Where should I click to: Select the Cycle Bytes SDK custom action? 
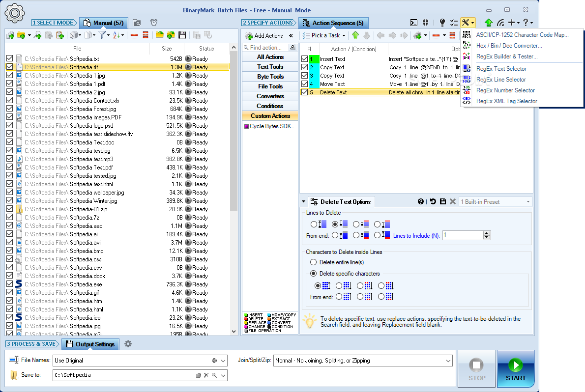[270, 126]
